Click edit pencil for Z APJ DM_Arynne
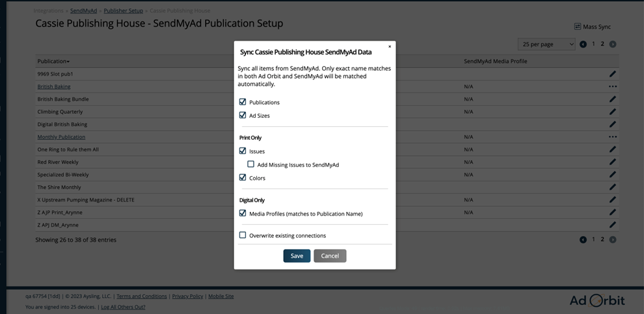 pos(612,225)
